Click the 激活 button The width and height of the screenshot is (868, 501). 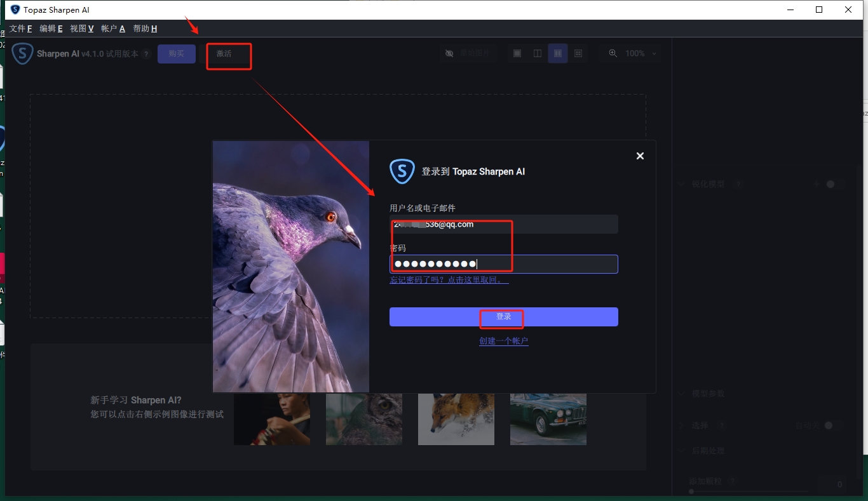[224, 53]
